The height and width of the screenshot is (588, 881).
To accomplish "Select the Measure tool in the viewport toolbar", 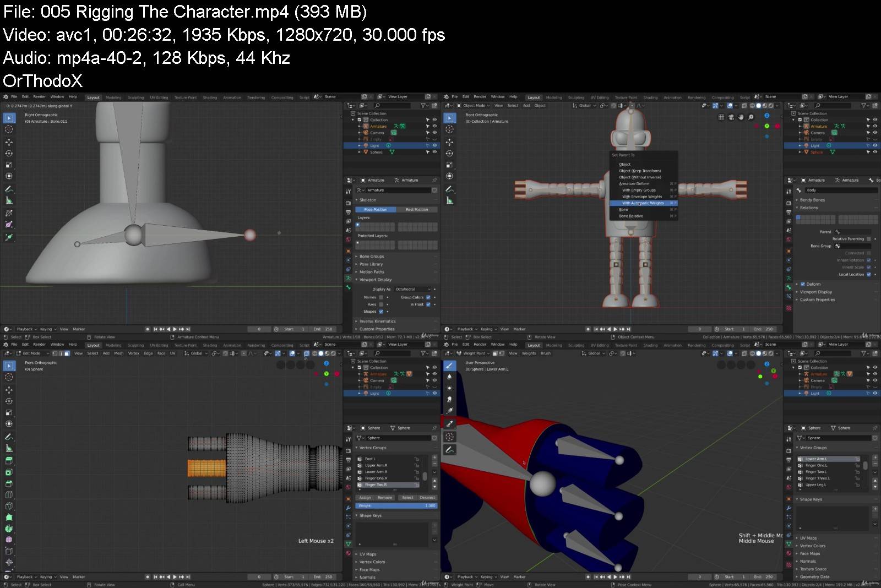I will (9, 199).
